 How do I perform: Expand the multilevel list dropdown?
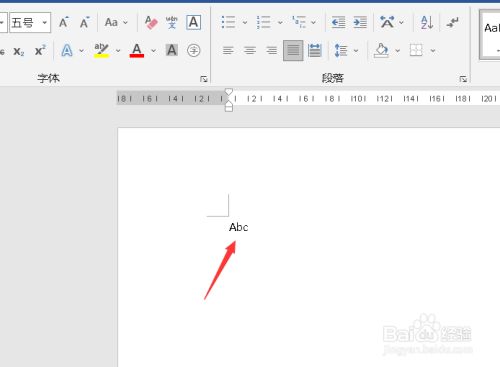[313, 22]
